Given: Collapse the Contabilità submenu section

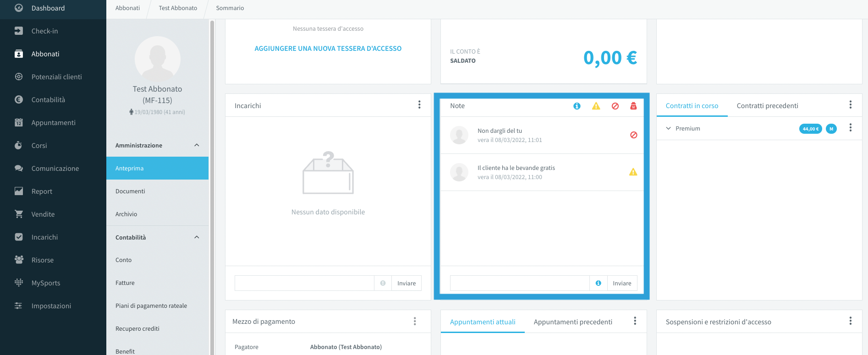Looking at the screenshot, I should [x=197, y=237].
